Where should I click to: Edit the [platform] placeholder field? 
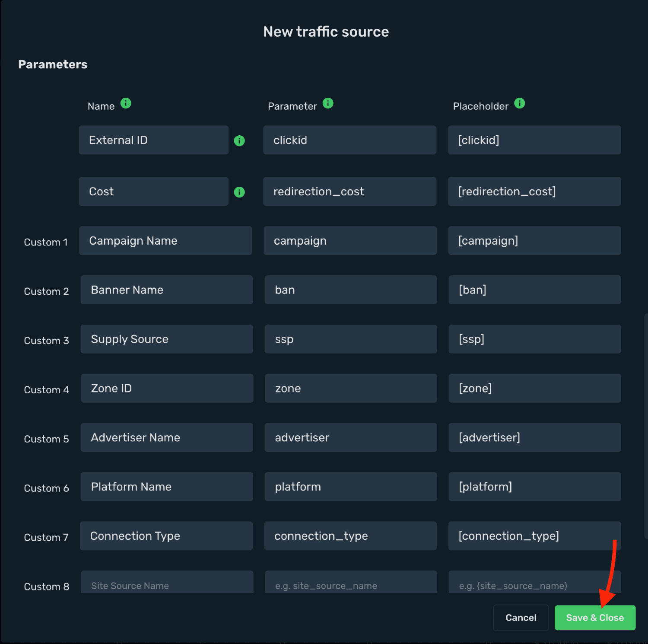click(535, 487)
